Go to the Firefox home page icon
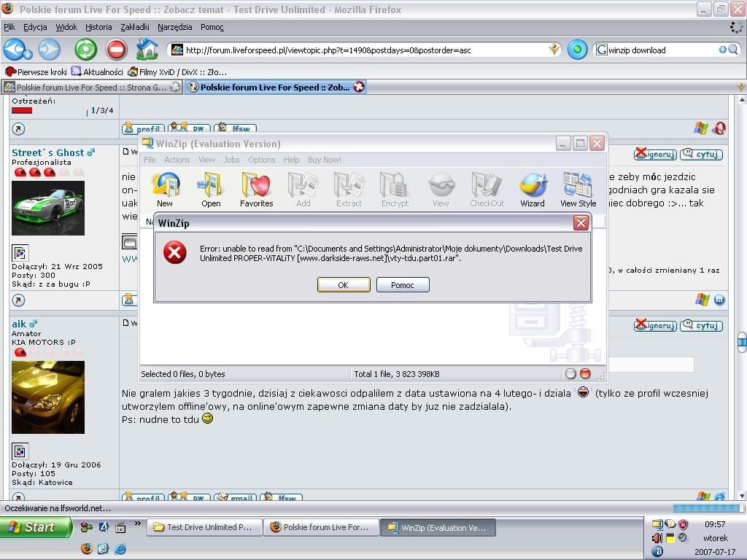The image size is (747, 560). (x=147, y=49)
